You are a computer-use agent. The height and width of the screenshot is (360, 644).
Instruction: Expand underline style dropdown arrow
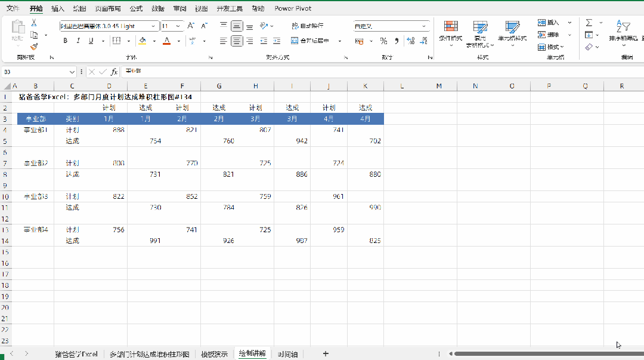click(103, 41)
